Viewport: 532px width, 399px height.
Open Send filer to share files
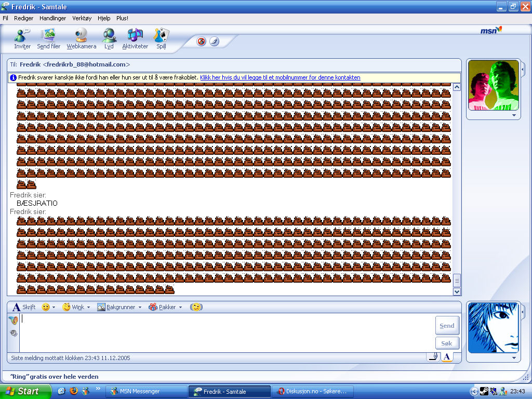[48, 38]
